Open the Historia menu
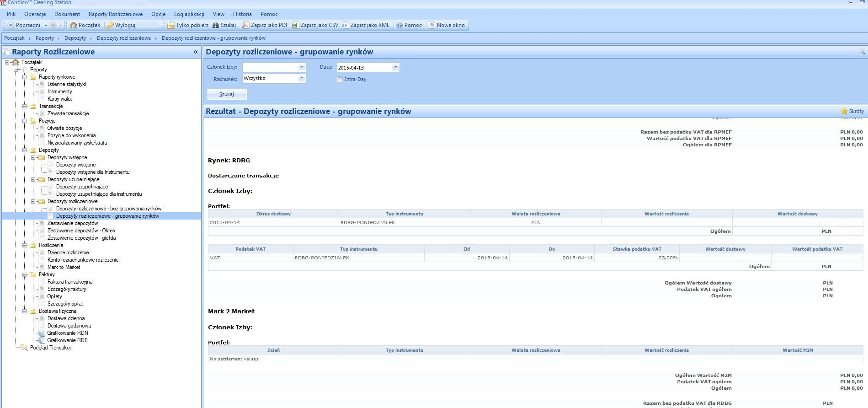 coord(242,14)
